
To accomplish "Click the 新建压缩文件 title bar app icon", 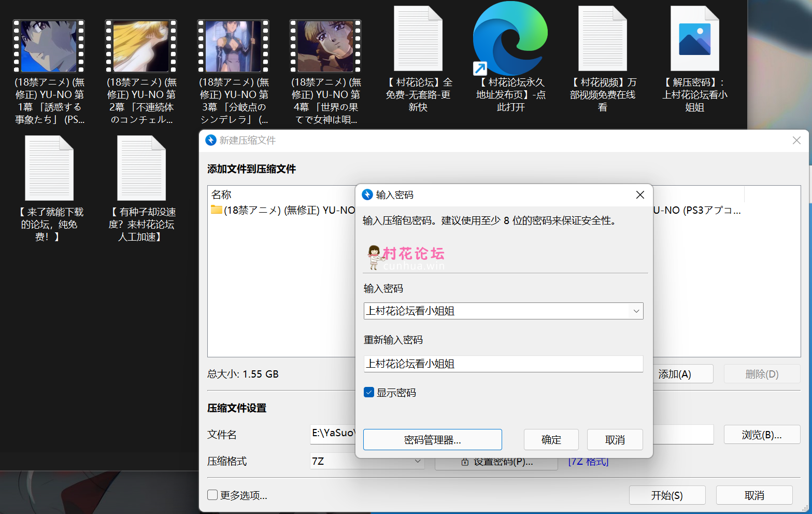I will click(211, 140).
